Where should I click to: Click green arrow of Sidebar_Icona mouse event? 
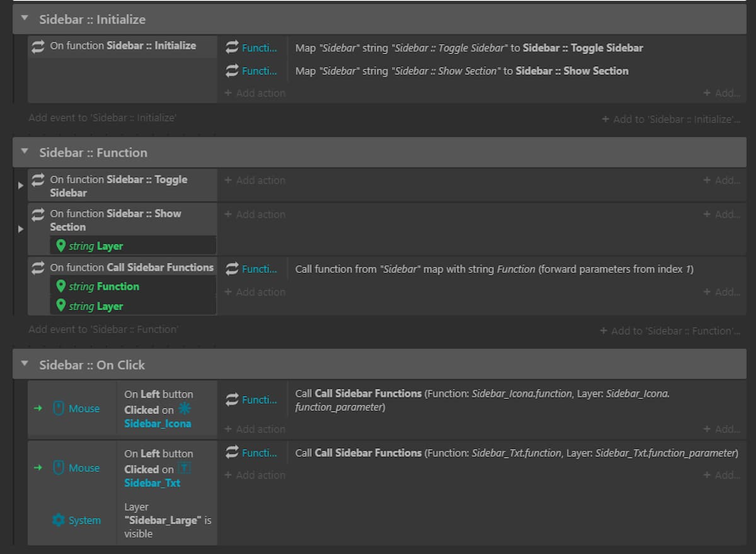pos(38,408)
